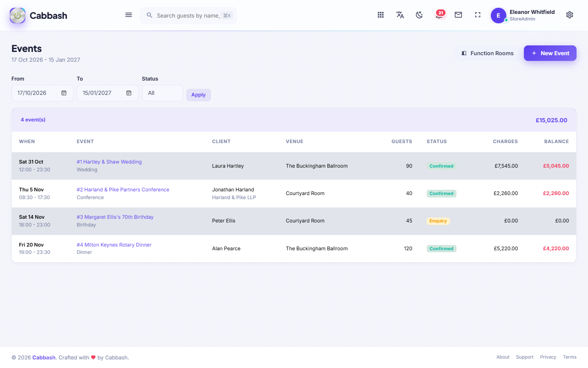Select the £4,220.00 balance amount
The image size is (588, 368).
click(556, 249)
